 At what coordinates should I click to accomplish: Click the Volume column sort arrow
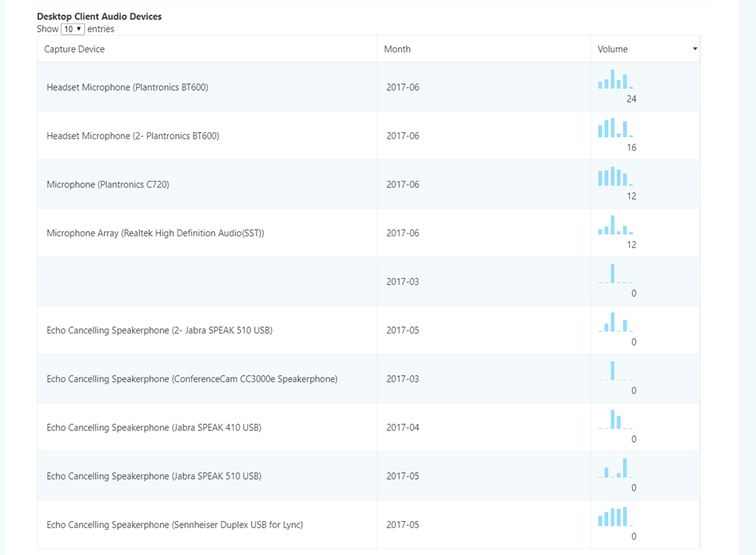coord(695,49)
